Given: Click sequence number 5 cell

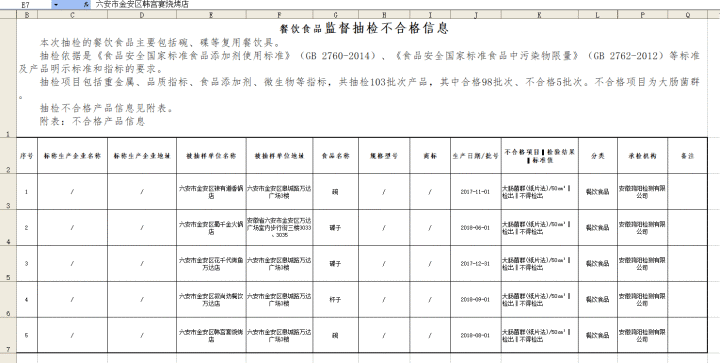Looking at the screenshot, I should pos(27,335).
